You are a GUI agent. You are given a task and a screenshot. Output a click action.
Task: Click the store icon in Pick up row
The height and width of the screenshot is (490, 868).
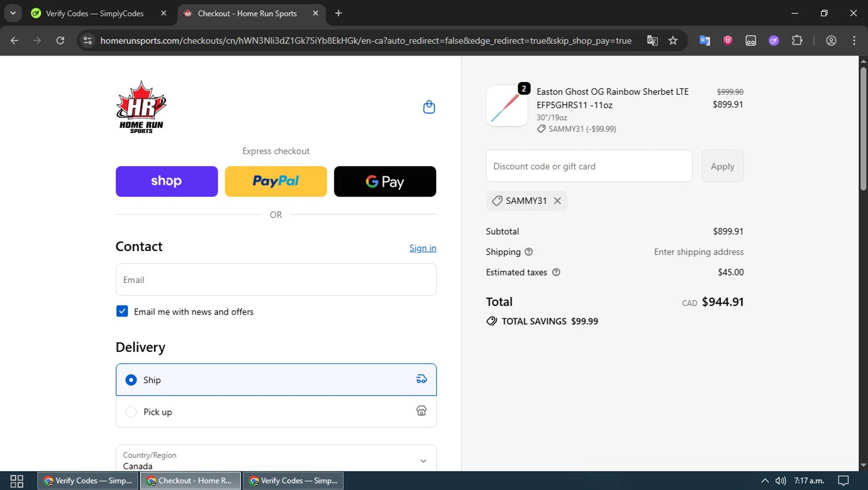(421, 411)
